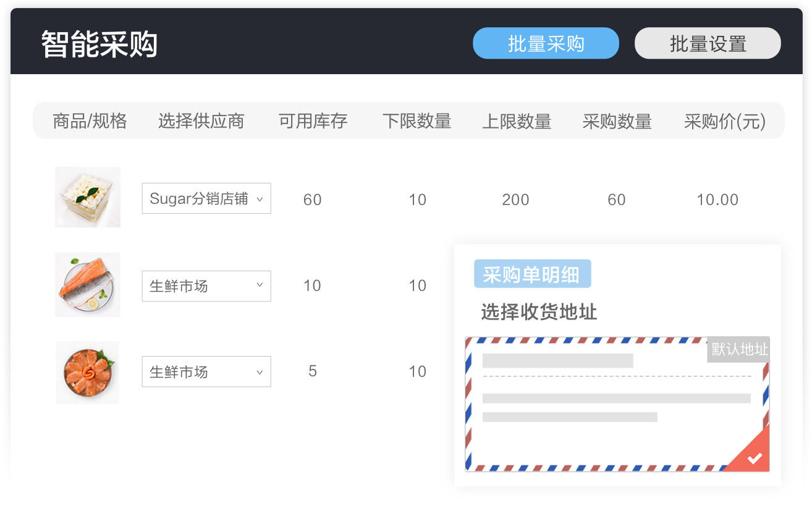Click the 可用库存 column header
812x508 pixels.
click(x=312, y=121)
